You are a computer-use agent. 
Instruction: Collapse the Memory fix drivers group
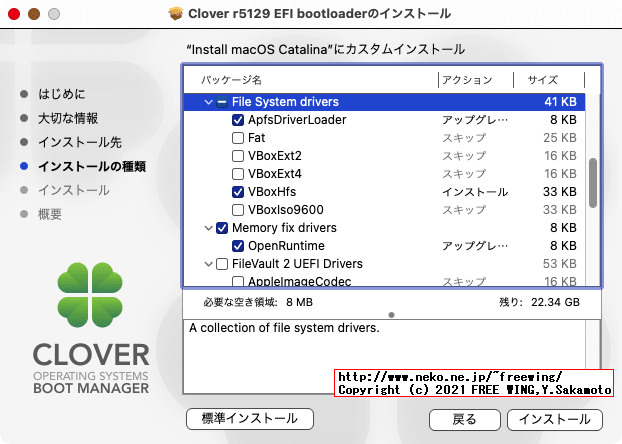(x=208, y=228)
